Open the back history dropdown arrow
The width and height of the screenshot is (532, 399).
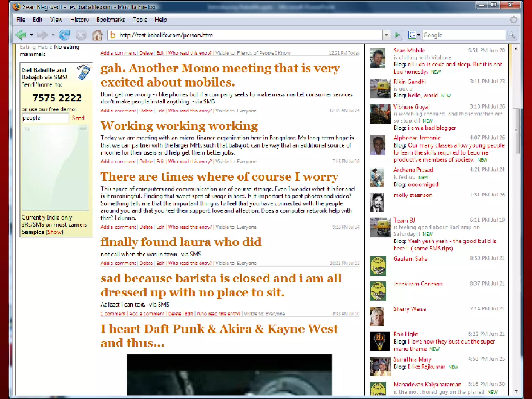[31, 35]
